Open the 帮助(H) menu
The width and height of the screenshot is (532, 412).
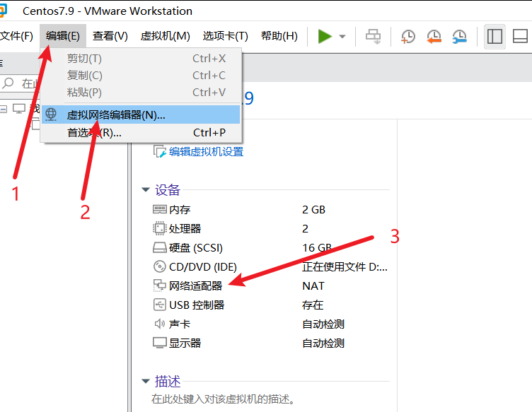(279, 36)
